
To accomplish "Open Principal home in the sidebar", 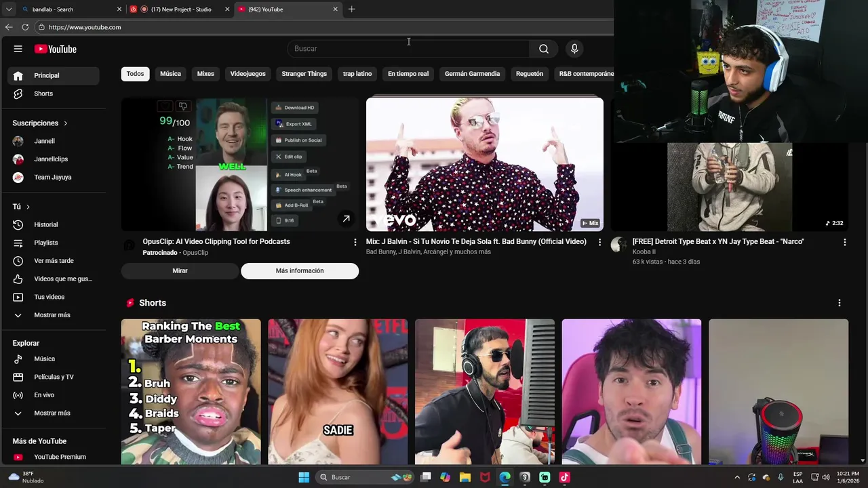I will pos(54,75).
